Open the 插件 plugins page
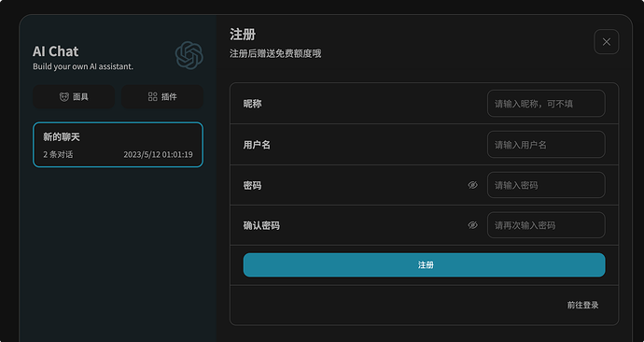 pos(162,97)
